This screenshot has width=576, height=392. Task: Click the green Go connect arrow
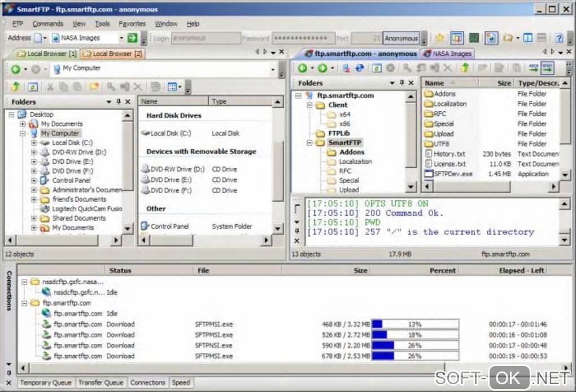tap(132, 37)
